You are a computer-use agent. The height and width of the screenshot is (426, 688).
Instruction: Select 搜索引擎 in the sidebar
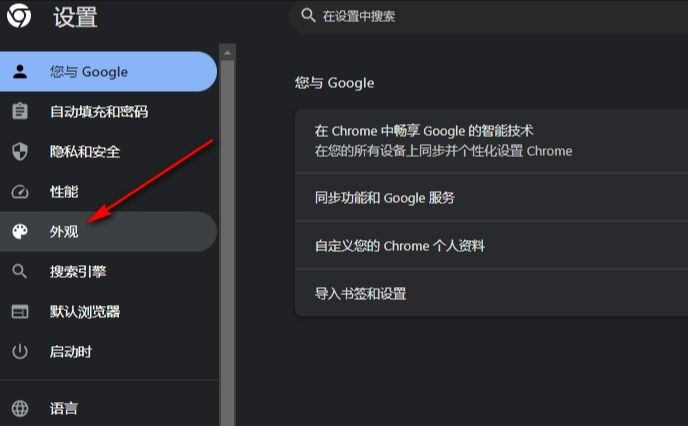click(x=108, y=272)
